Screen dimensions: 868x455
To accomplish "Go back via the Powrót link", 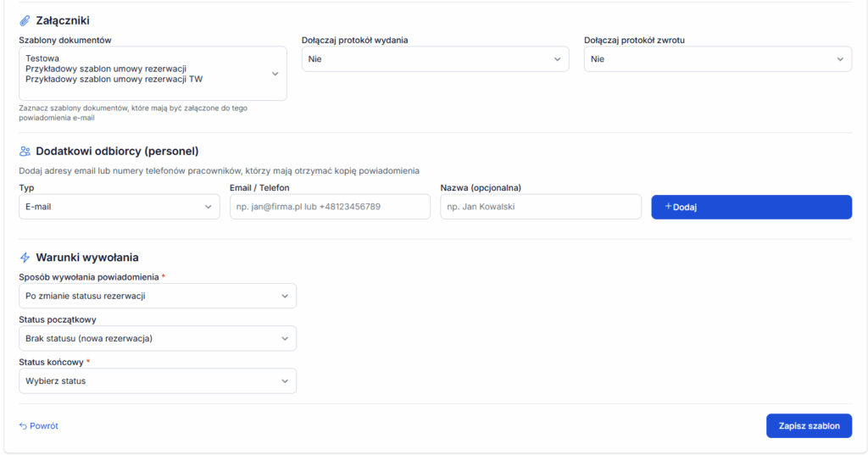I will 44,426.
